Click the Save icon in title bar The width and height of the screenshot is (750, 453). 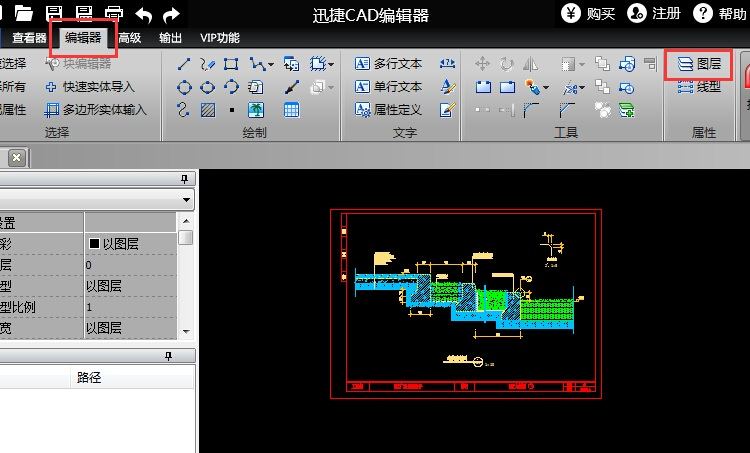[x=54, y=13]
